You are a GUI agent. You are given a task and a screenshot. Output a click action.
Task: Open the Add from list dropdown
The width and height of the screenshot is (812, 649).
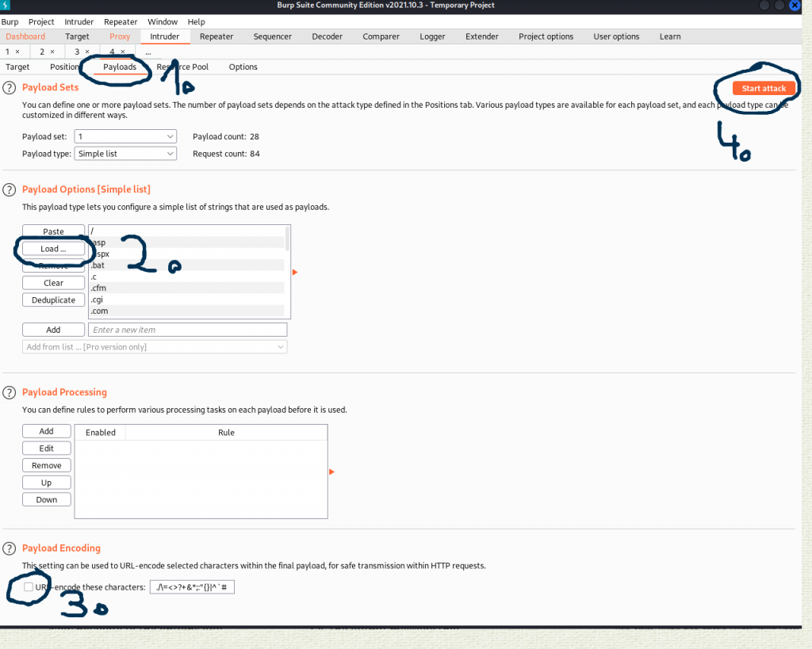point(155,347)
